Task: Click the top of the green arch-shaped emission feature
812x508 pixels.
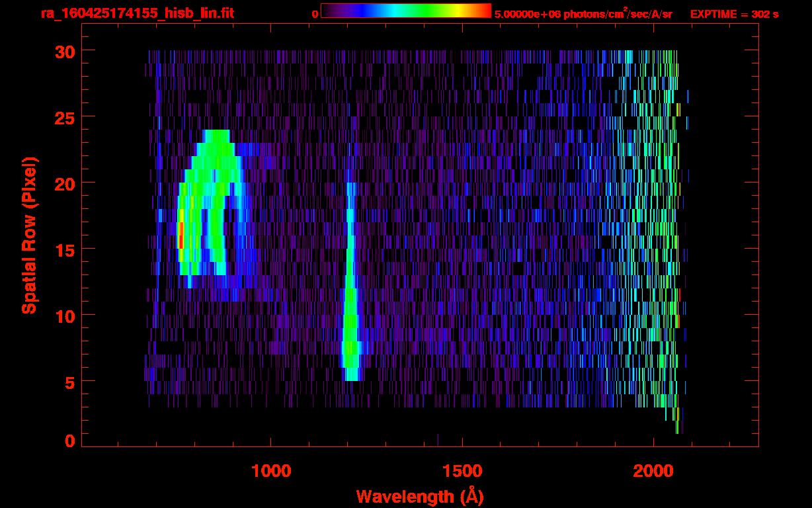Action: (216, 136)
